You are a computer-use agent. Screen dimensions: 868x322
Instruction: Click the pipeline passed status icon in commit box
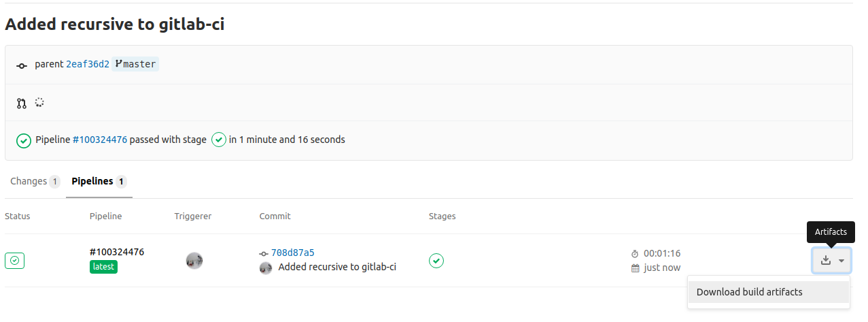pos(24,140)
